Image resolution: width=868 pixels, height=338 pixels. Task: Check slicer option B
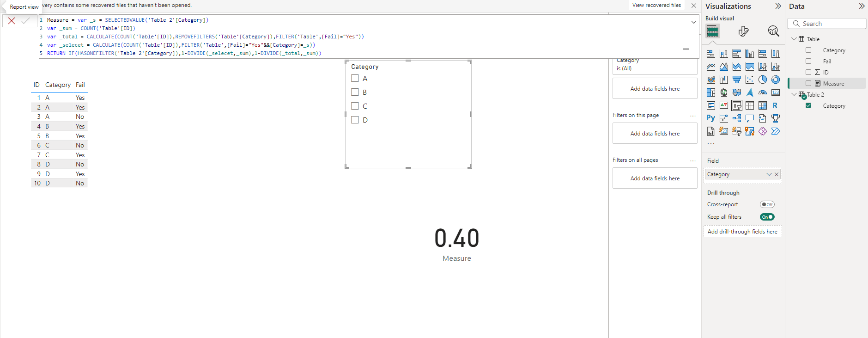(355, 92)
